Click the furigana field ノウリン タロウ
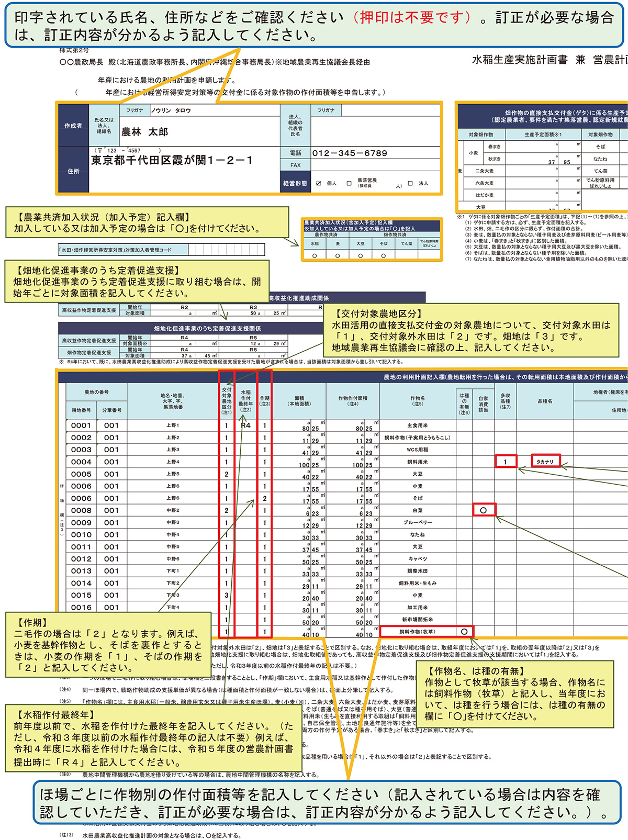This screenshot has width=628, height=840. [216, 110]
